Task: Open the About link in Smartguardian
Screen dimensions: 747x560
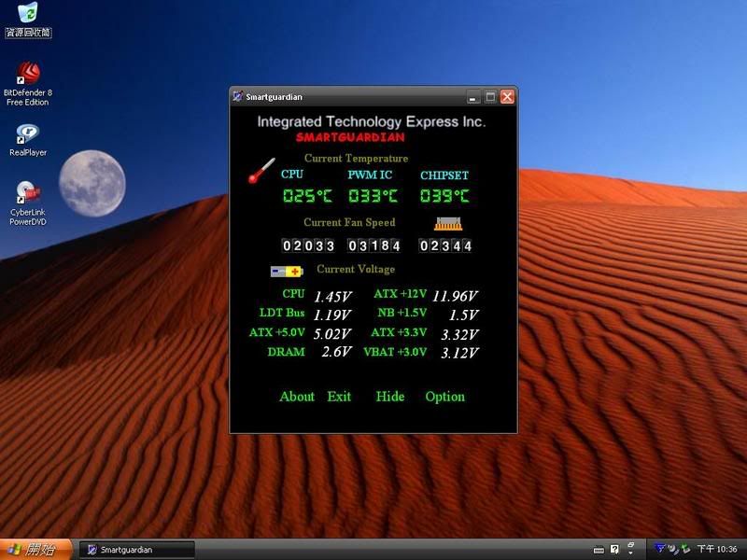Action: (297, 397)
